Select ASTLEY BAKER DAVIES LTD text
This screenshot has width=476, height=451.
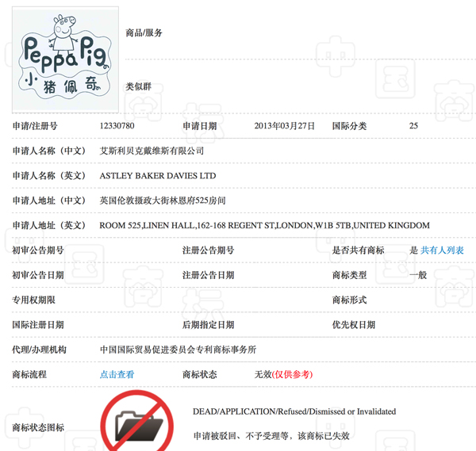[158, 176]
